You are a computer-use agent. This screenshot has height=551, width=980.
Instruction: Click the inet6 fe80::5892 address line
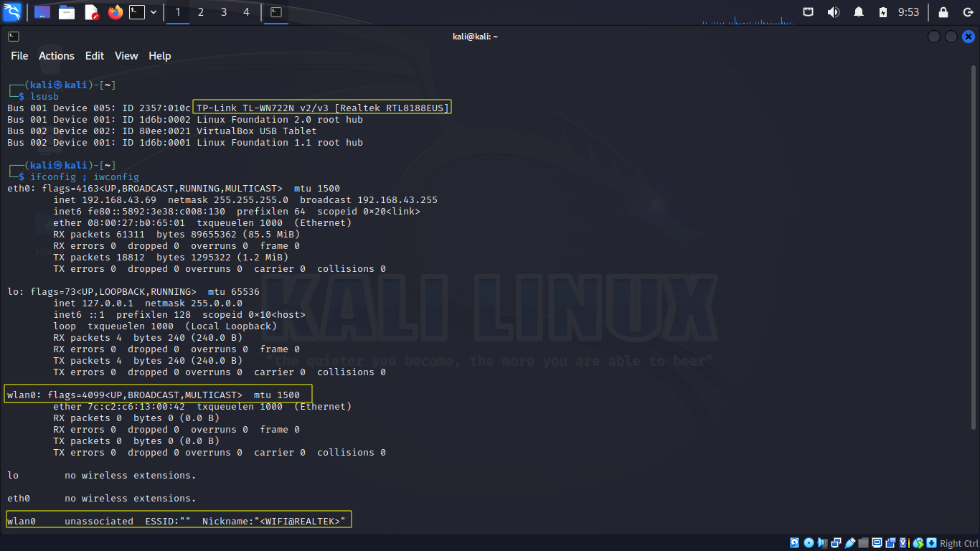tap(237, 211)
